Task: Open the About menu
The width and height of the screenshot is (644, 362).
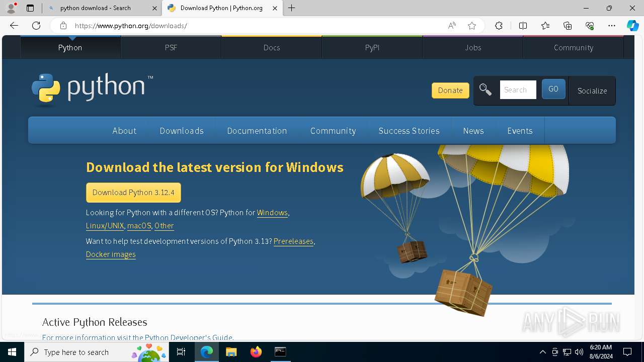Action: click(124, 131)
